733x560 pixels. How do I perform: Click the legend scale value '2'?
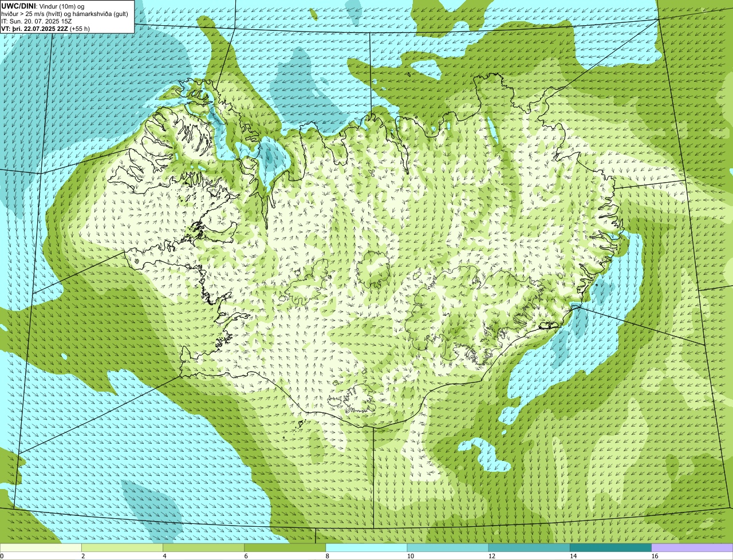83,556
